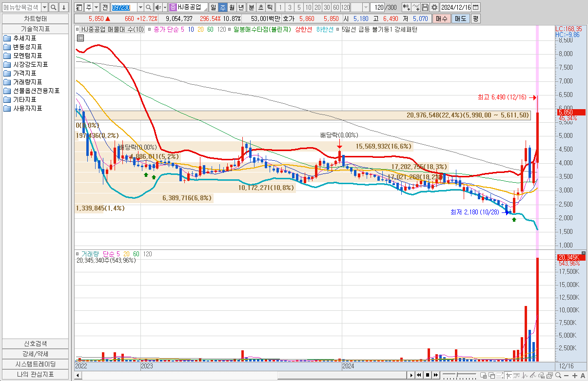Click the purple 증 badge icon
The image size is (588, 381).
coord(173,7)
